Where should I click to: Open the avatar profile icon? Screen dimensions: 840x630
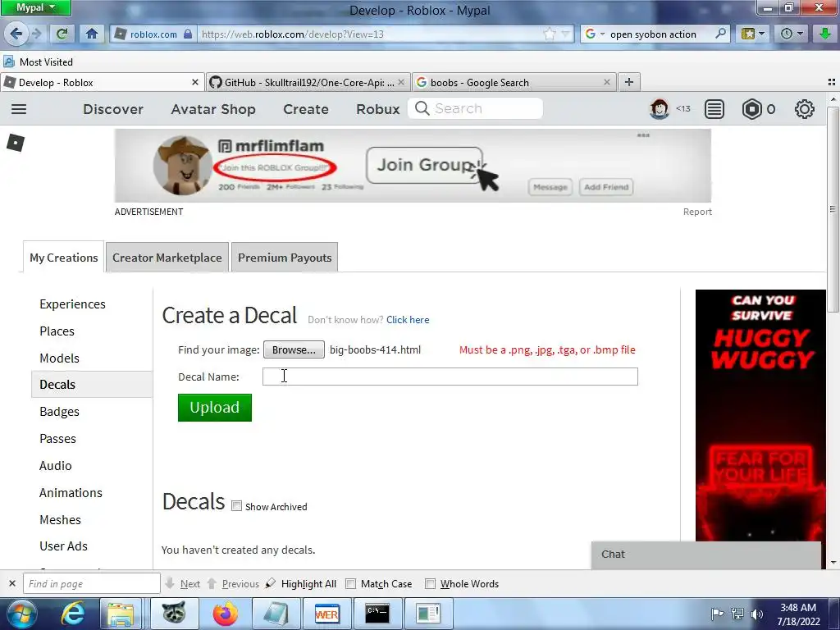(x=660, y=109)
